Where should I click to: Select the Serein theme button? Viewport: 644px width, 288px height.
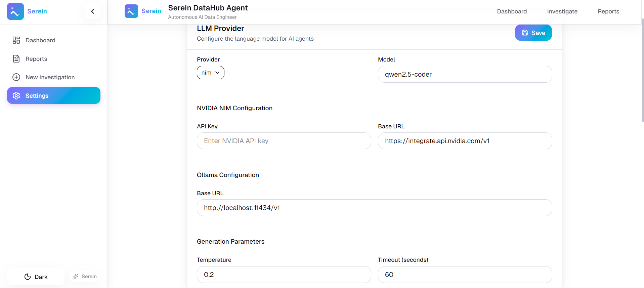coord(85,277)
